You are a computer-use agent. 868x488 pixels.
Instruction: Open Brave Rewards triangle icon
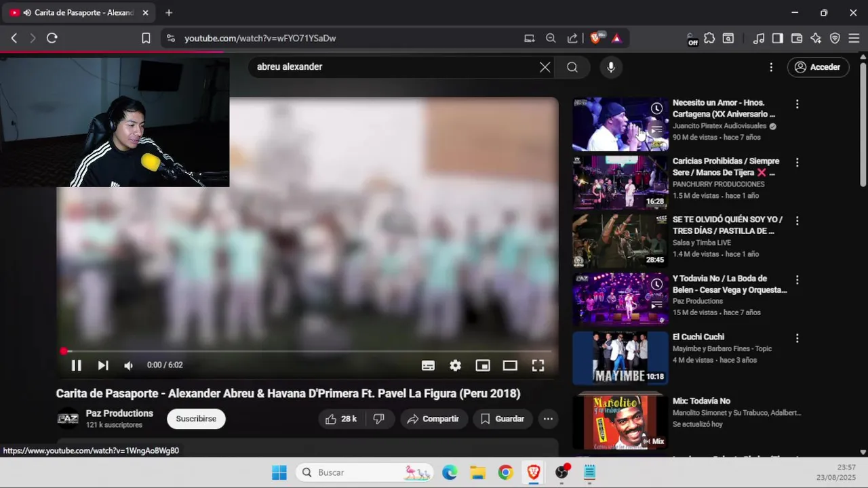[x=616, y=39]
